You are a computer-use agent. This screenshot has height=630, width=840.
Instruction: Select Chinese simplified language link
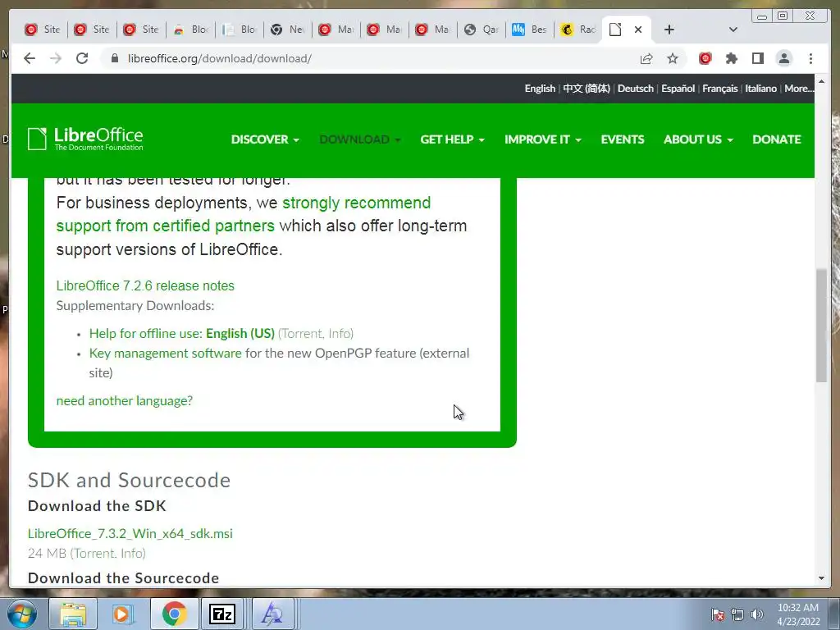point(587,89)
